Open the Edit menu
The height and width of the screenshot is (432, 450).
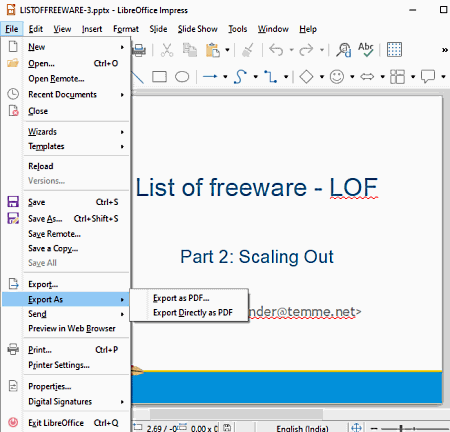[x=36, y=29]
